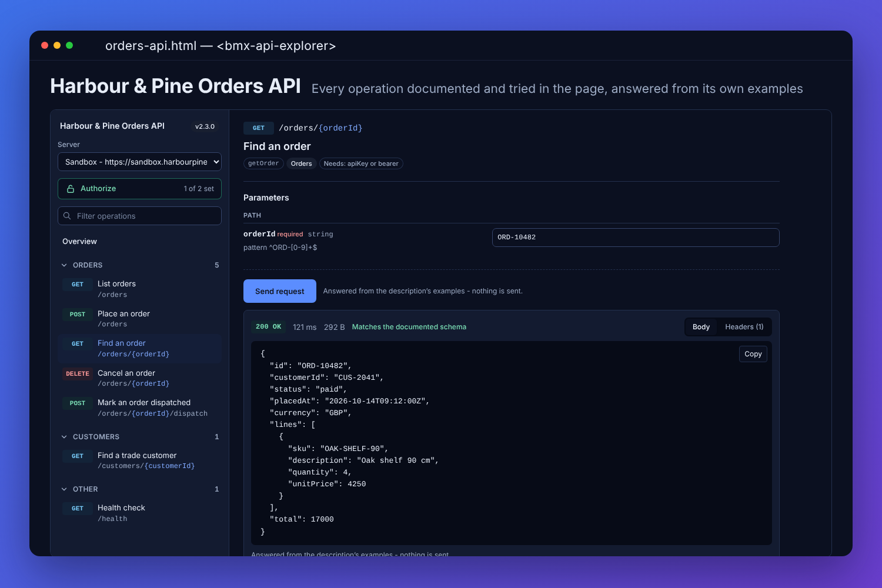This screenshot has height=588, width=882.
Task: Click the Authorize button
Action: 139,189
